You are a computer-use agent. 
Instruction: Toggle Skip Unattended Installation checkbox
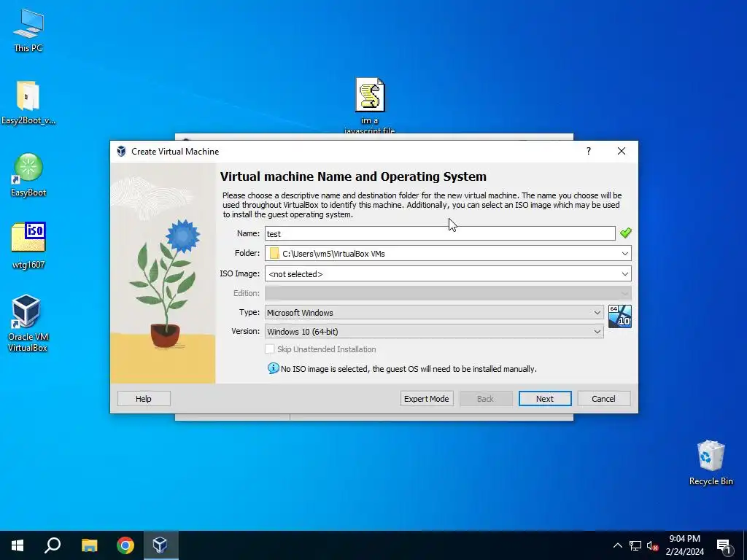click(270, 349)
